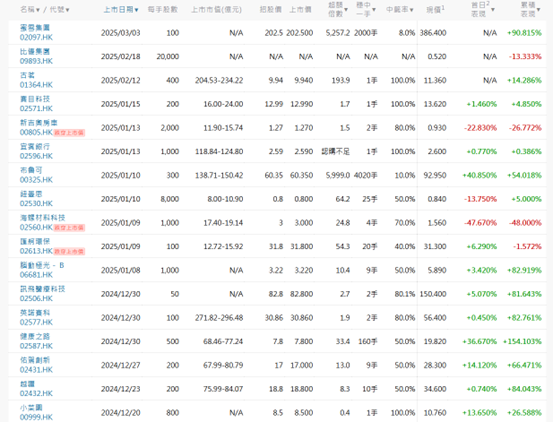This screenshot has width=553, height=422.
Task: Click the 每手股數 column header
Action: [163, 10]
